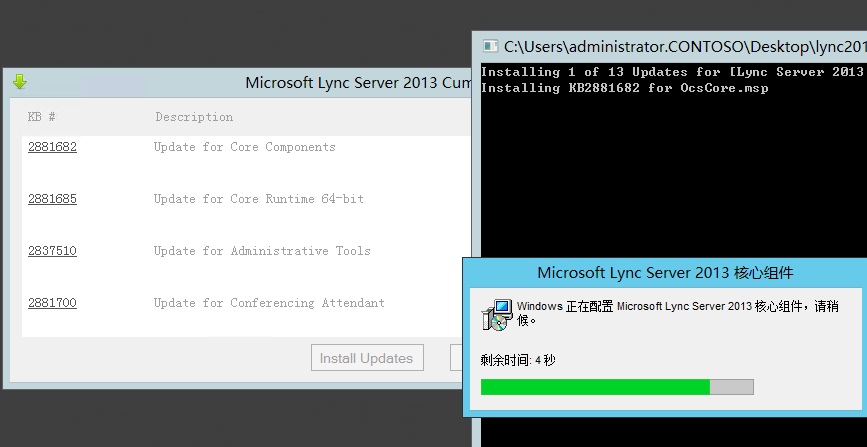867x447 pixels.
Task: Select 'Update for Administrative Tools' text
Action: pyautogui.click(x=262, y=251)
